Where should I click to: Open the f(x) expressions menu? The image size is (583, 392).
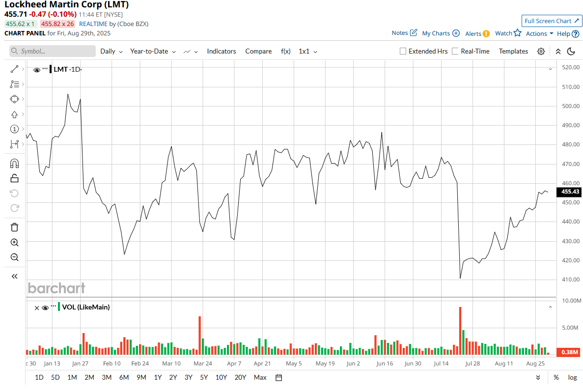[x=285, y=51]
